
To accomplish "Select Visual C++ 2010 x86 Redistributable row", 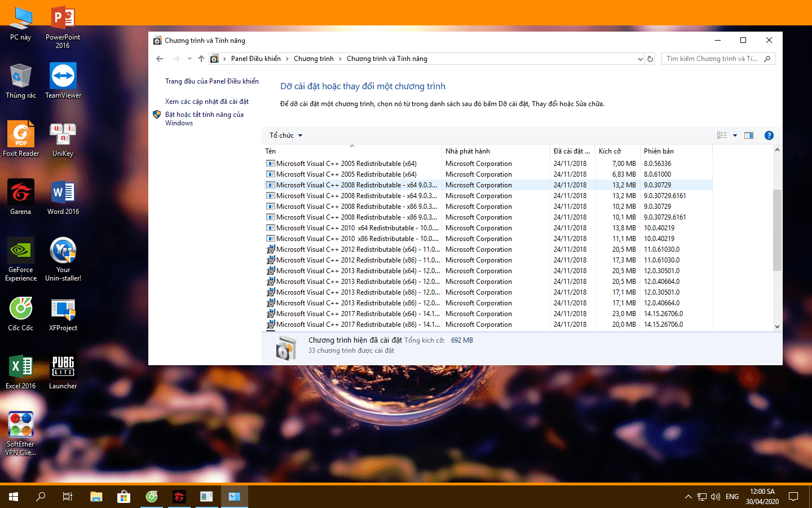I will (488, 239).
